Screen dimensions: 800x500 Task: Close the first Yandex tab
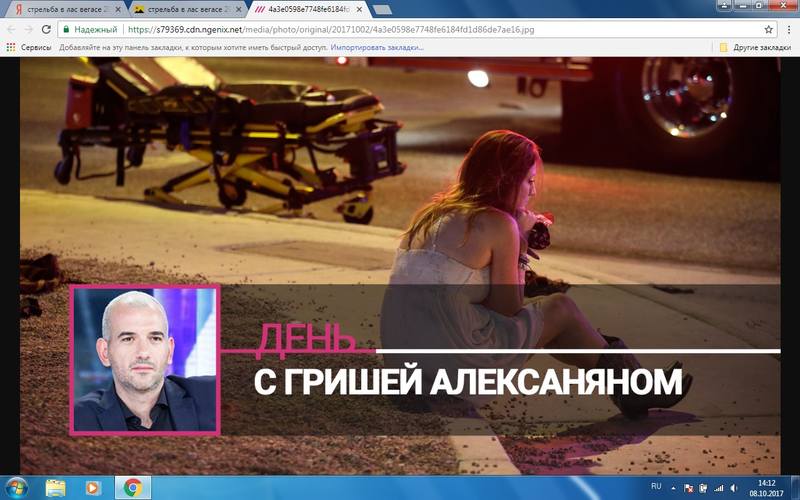(x=118, y=10)
